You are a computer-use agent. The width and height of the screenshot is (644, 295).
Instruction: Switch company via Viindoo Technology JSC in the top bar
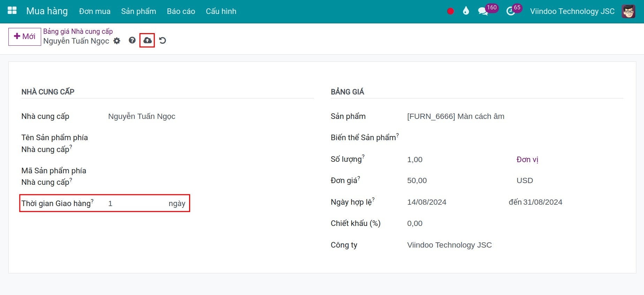572,11
